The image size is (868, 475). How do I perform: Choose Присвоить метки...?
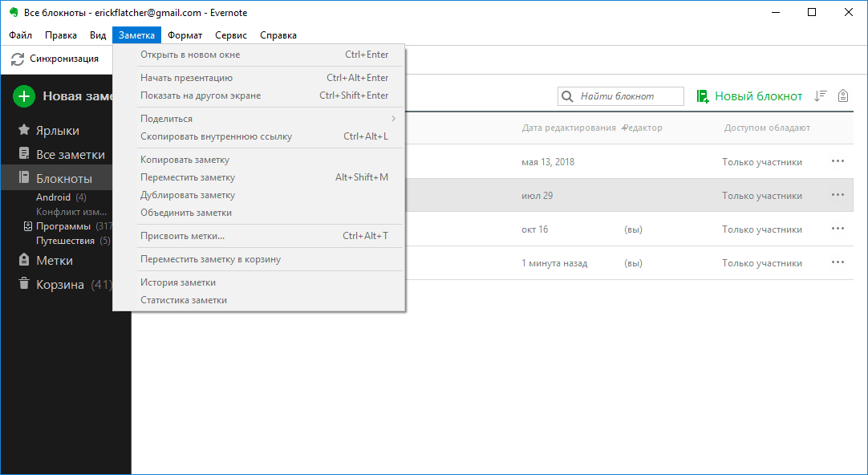pos(259,236)
